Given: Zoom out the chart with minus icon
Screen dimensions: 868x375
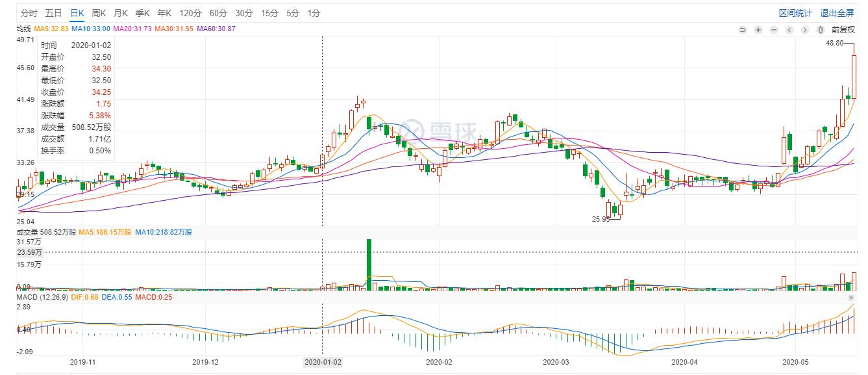Looking at the screenshot, I should (773, 29).
